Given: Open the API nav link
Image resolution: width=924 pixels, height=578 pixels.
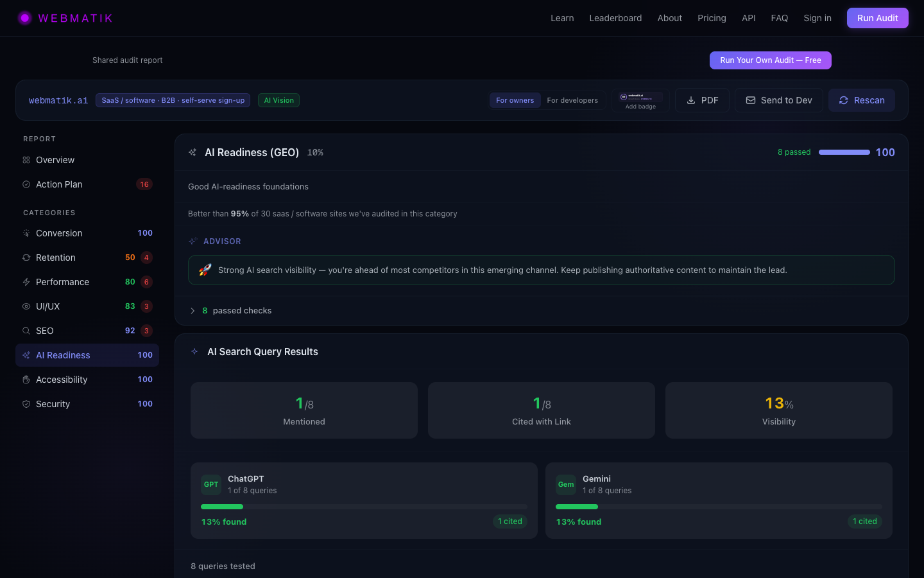Looking at the screenshot, I should click(749, 18).
